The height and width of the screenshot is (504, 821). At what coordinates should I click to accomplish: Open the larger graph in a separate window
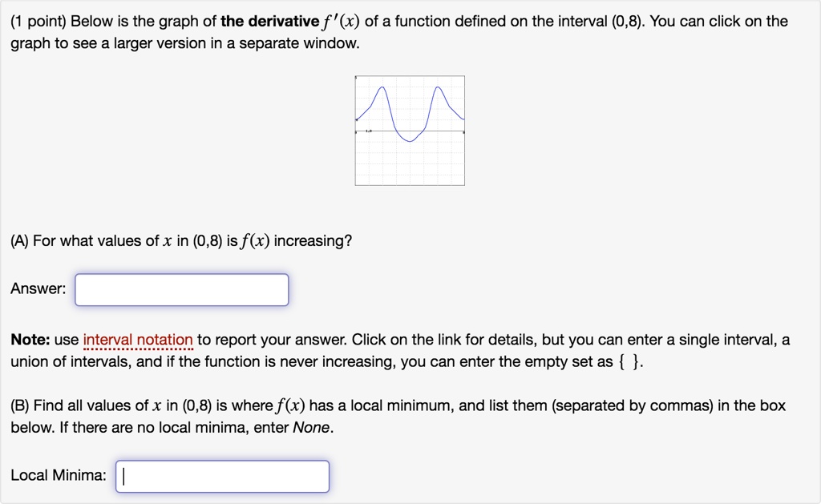coord(410,130)
